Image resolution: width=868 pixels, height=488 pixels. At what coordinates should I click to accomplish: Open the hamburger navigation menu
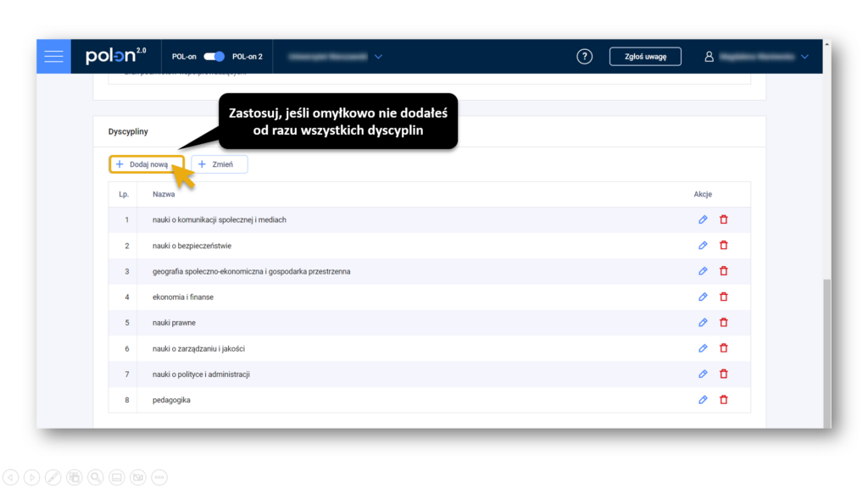53,57
